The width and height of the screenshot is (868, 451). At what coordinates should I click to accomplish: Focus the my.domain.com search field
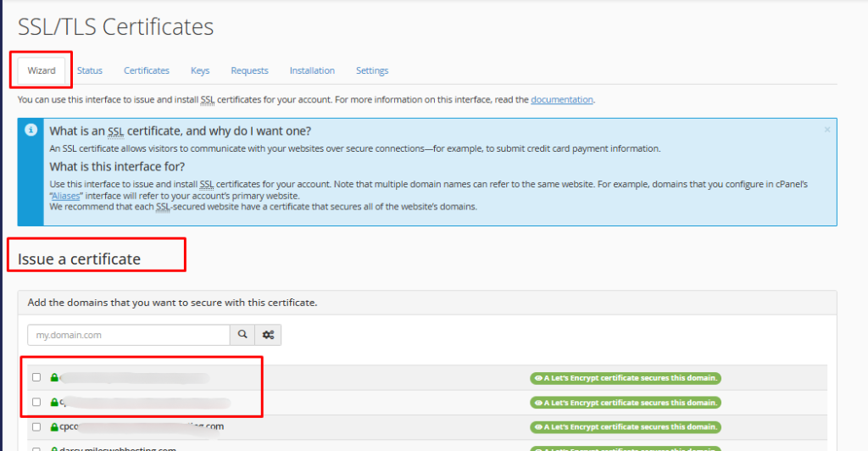129,335
